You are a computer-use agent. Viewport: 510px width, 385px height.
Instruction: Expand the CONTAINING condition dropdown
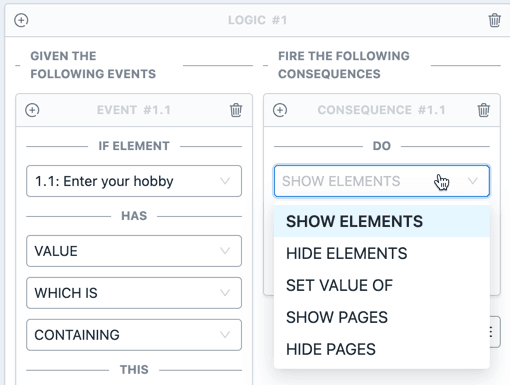click(134, 335)
